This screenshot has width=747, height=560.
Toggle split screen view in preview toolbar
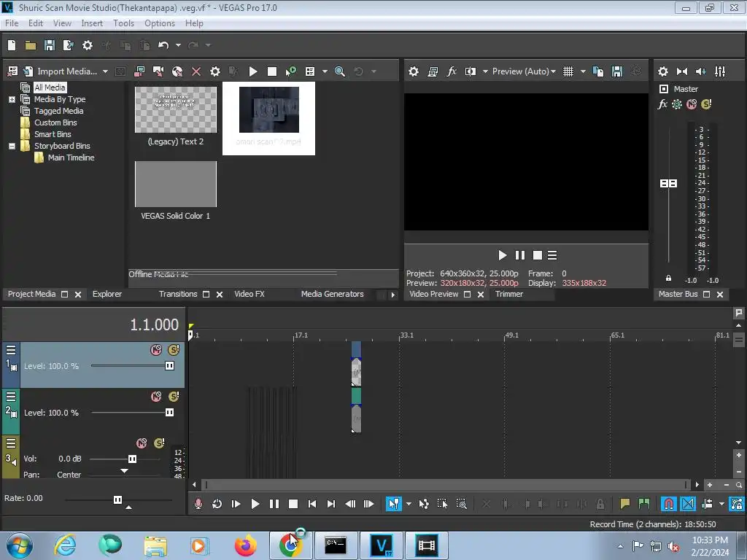(x=471, y=71)
